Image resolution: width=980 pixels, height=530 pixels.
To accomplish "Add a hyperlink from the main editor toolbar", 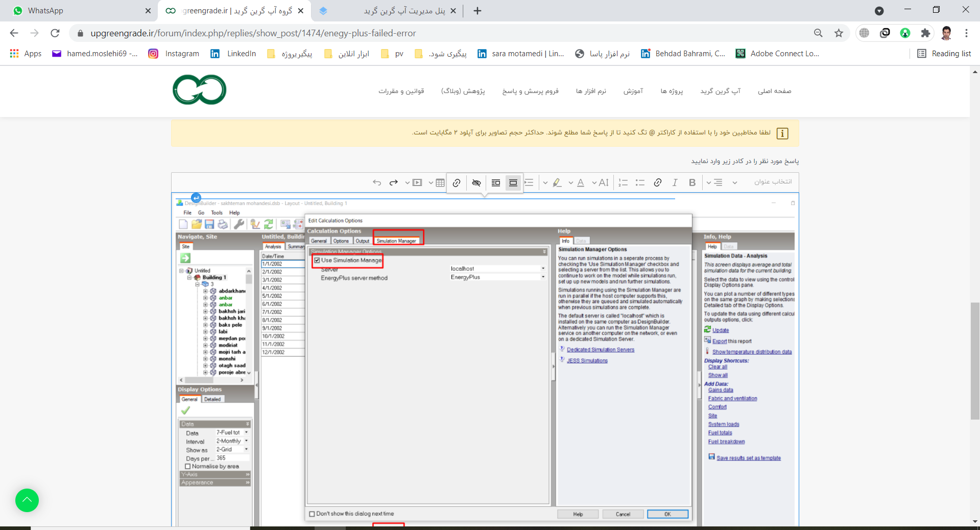I will click(658, 182).
